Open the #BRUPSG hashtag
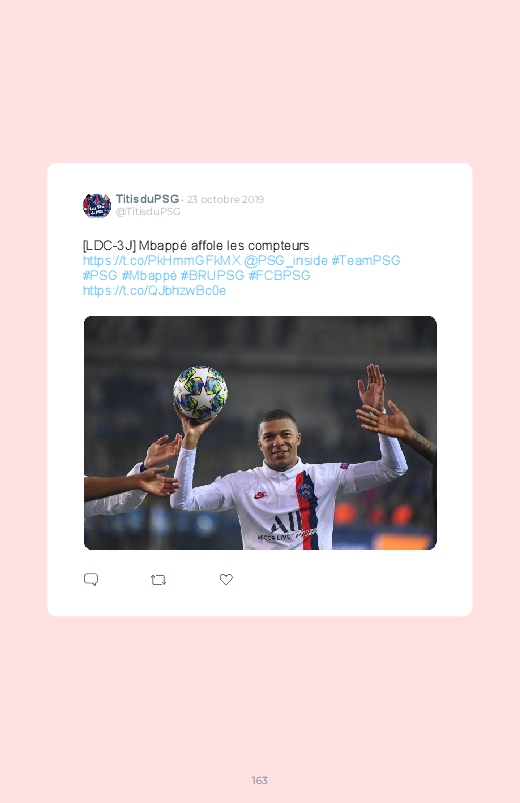The height and width of the screenshot is (803, 520). tap(212, 275)
